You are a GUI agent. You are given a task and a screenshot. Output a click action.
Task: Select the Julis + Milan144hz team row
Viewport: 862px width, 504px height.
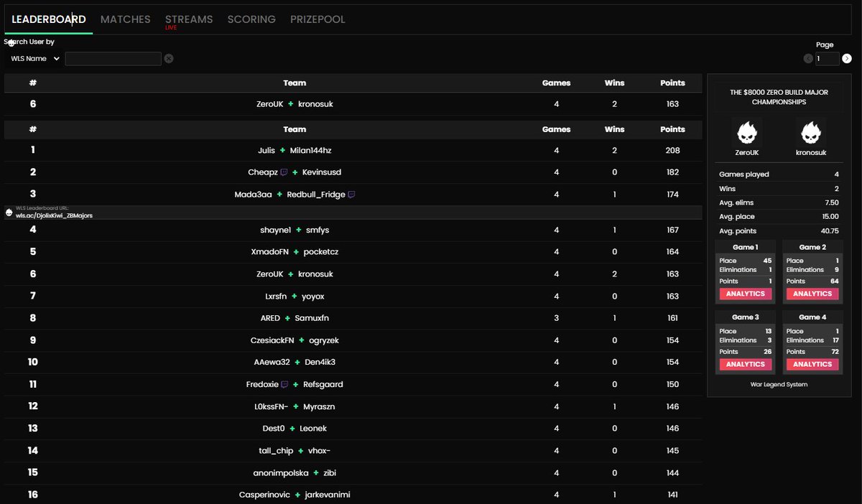pos(353,151)
